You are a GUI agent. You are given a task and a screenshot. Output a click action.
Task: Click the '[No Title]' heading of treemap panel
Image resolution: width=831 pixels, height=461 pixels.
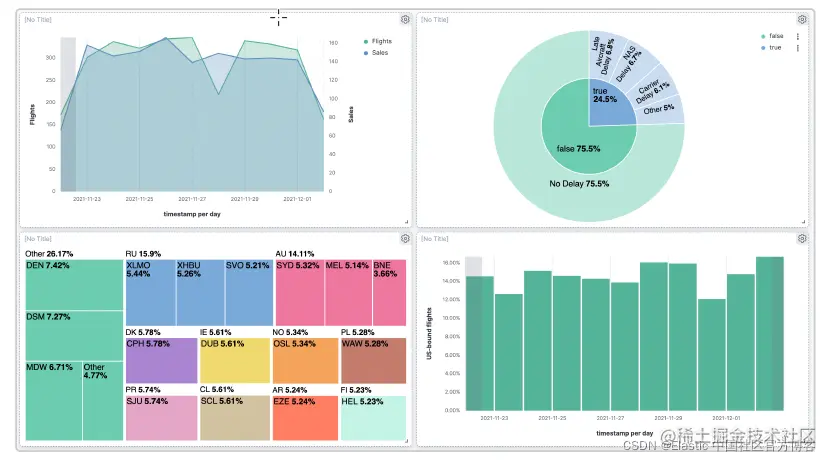pos(38,239)
